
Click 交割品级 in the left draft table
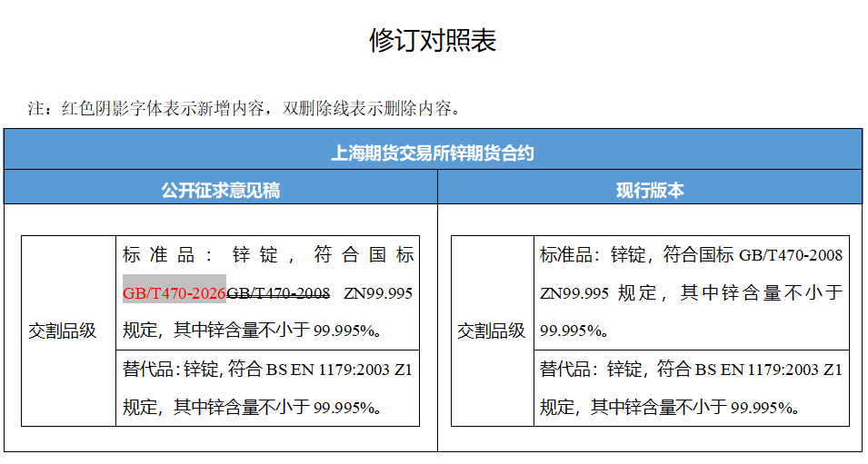63,331
